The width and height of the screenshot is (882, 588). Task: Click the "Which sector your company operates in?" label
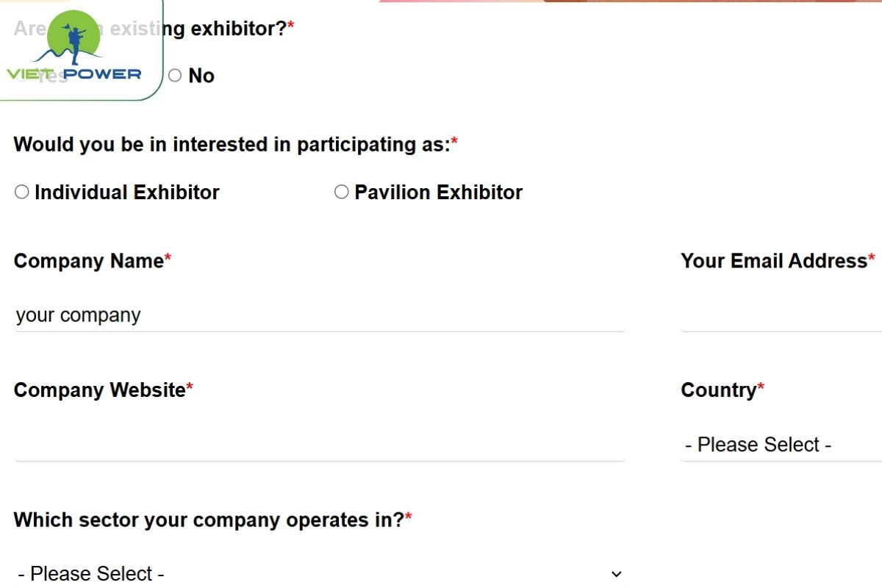point(209,520)
